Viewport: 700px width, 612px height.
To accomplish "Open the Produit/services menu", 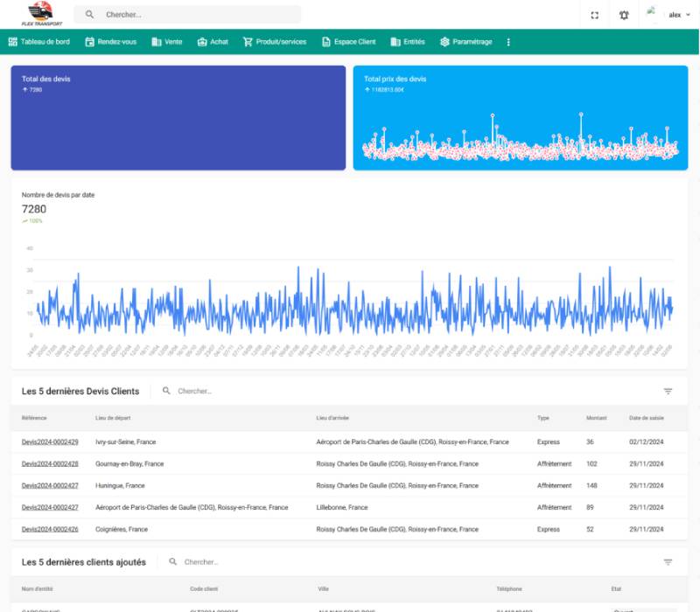I will pyautogui.click(x=275, y=42).
